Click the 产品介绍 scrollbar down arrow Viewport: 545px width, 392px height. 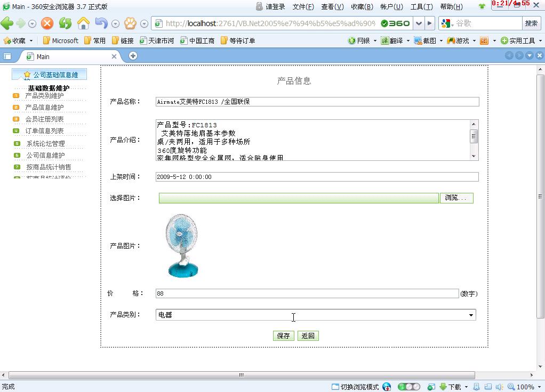pos(474,156)
